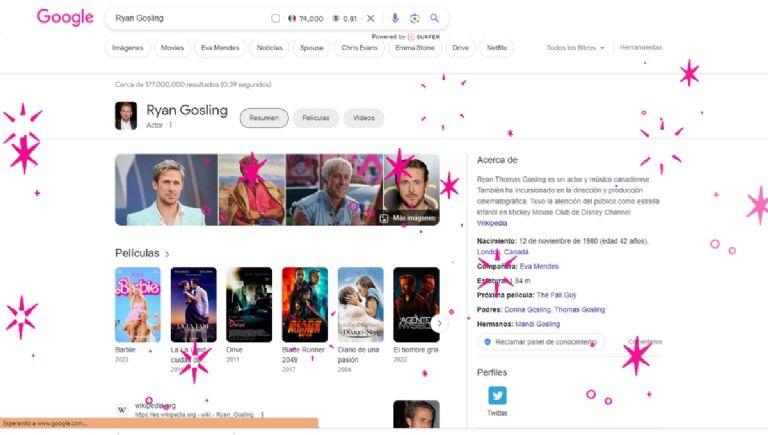Select the Drive filter chip
This screenshot has height=435, width=768.
click(x=460, y=48)
